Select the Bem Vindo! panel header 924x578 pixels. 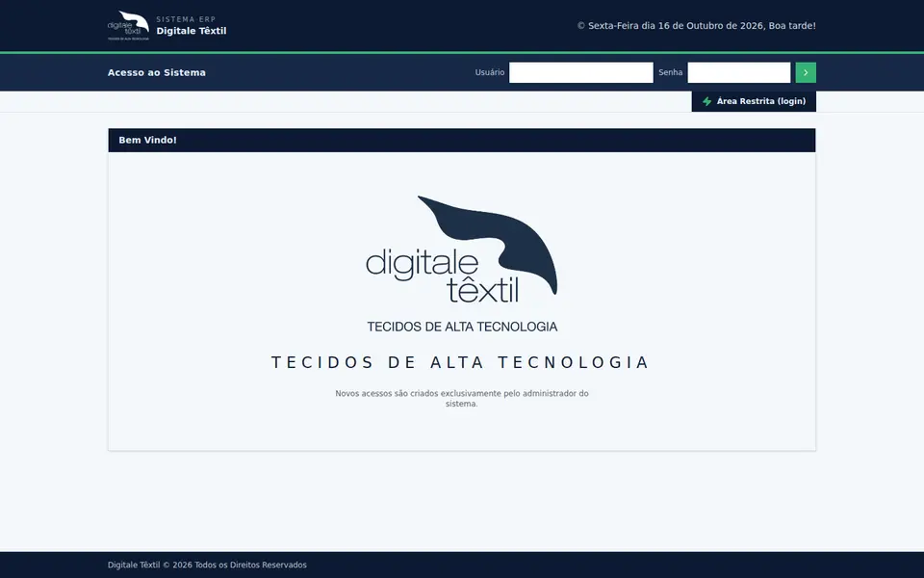tap(462, 141)
